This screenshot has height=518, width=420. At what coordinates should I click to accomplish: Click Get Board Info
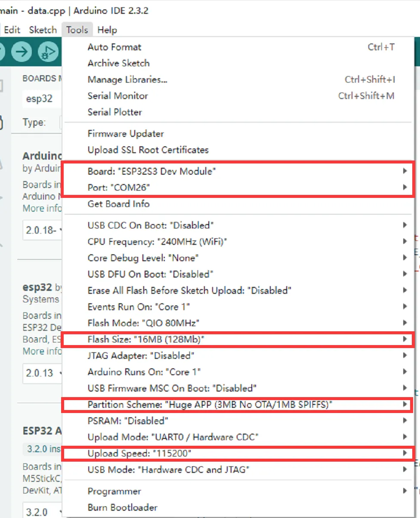(238, 204)
